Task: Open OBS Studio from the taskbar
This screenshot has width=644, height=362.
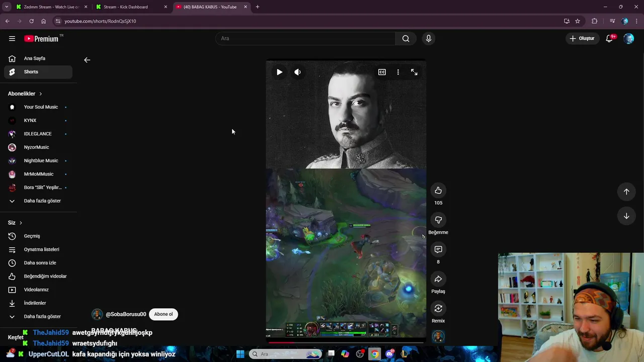Action: click(x=360, y=354)
